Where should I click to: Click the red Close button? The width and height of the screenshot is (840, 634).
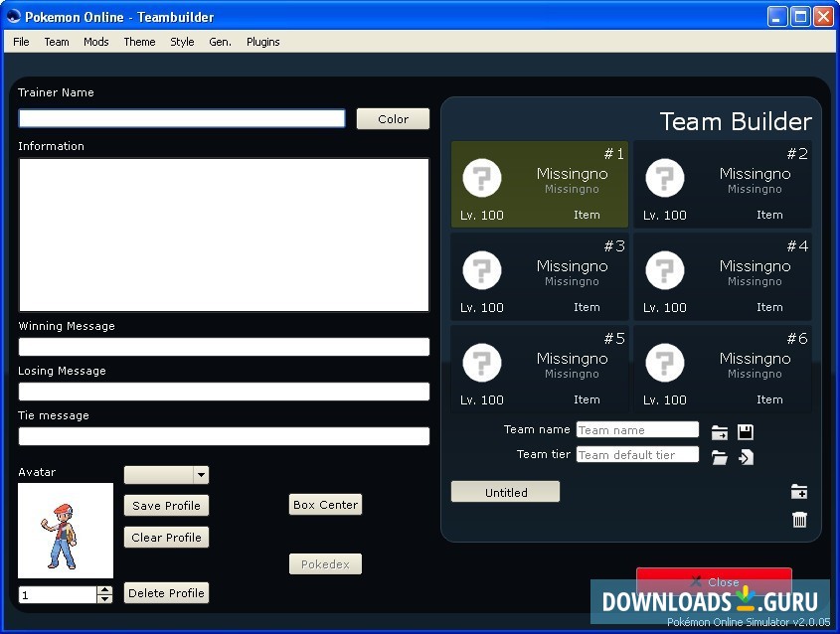click(714, 581)
